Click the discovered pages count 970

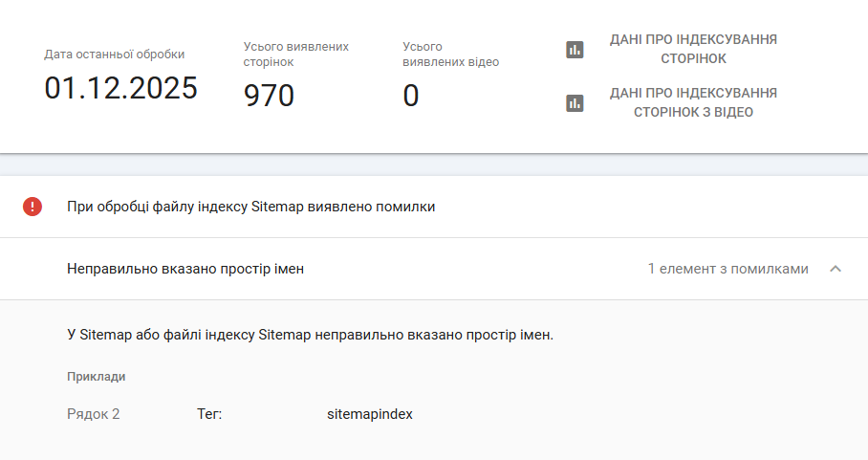tap(269, 96)
